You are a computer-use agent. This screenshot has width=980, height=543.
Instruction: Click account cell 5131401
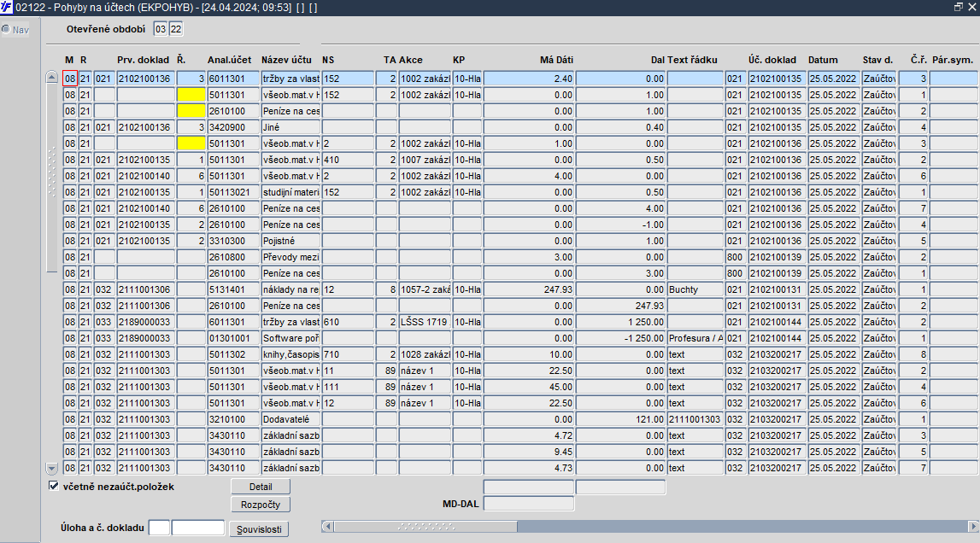(x=233, y=290)
